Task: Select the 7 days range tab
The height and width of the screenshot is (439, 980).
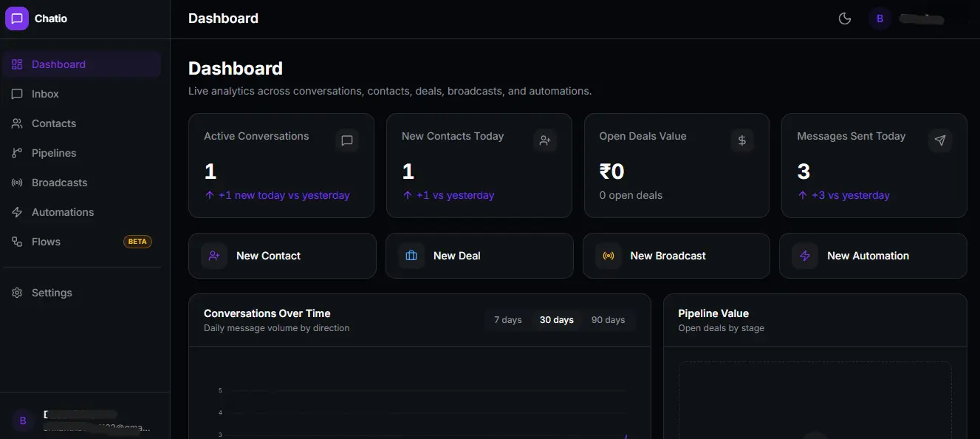Action: (x=508, y=320)
